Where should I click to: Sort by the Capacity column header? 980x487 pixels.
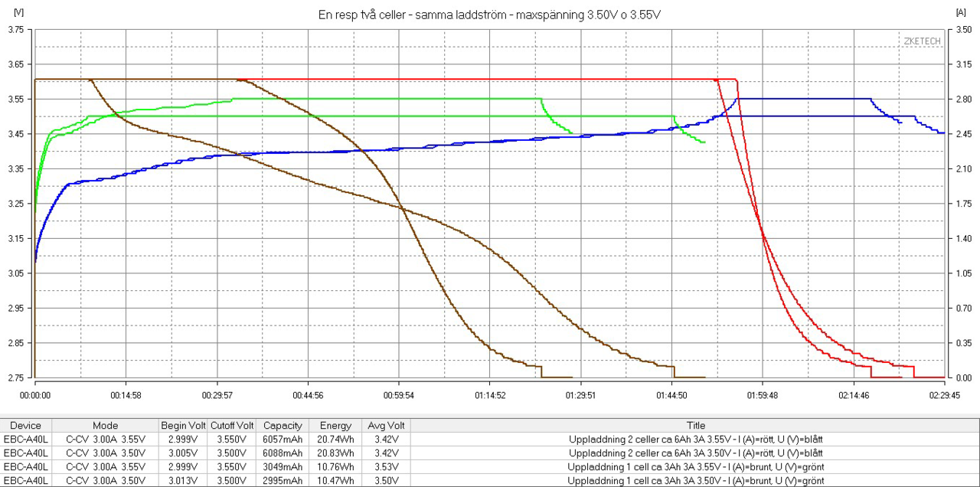click(x=283, y=425)
